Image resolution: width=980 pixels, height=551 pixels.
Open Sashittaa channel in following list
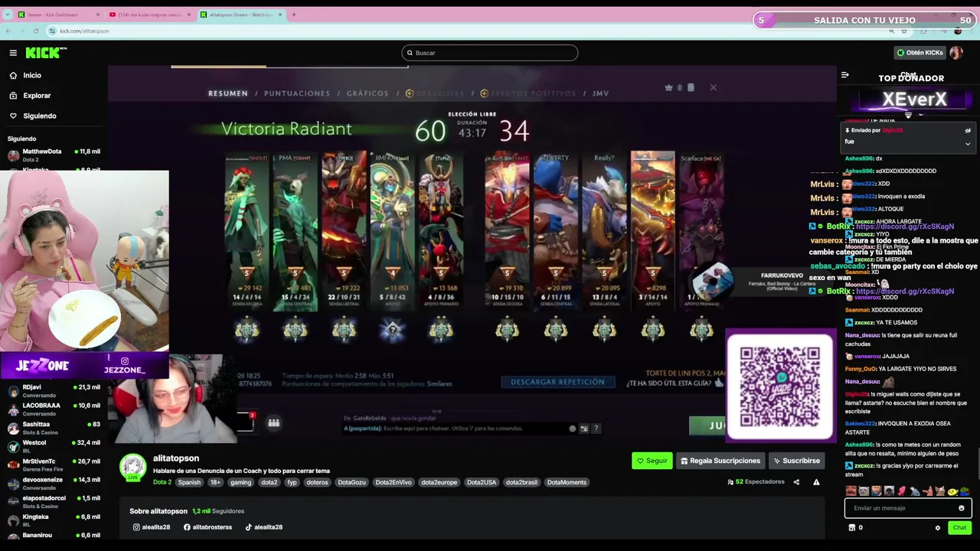tap(54, 427)
